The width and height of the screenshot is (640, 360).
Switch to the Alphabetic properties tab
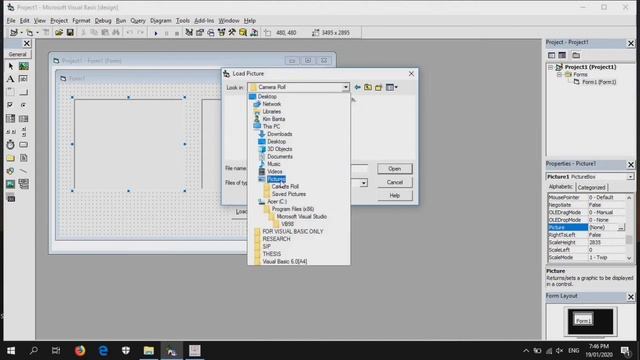click(x=560, y=187)
